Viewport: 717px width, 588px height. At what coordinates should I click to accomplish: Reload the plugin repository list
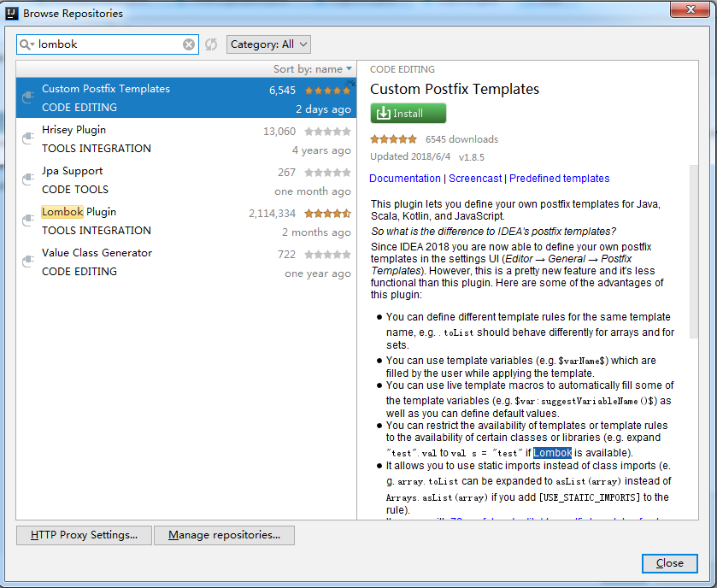coord(211,44)
